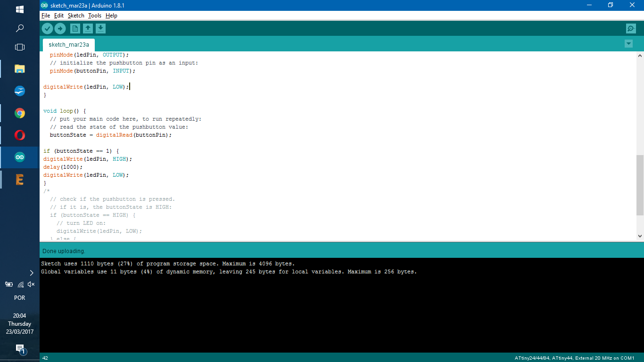
Task: Launch Google Chrome from the taskbar
Action: (x=20, y=113)
